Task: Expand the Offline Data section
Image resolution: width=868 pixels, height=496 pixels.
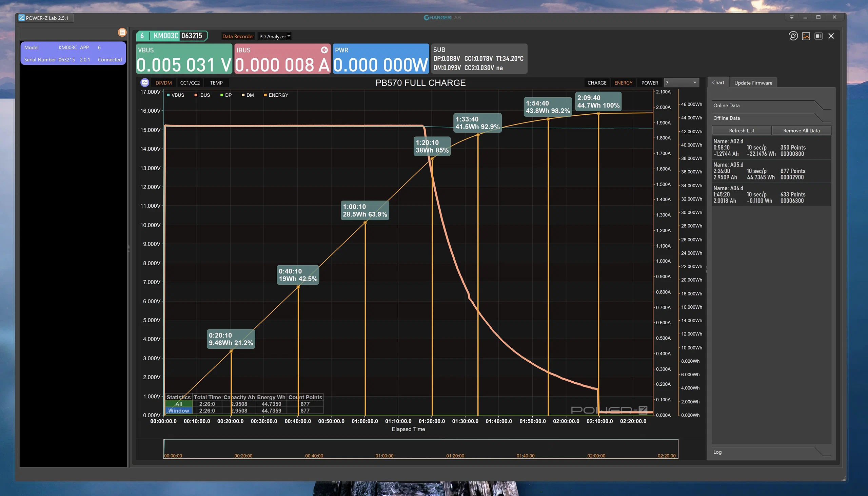Action: tap(771, 118)
